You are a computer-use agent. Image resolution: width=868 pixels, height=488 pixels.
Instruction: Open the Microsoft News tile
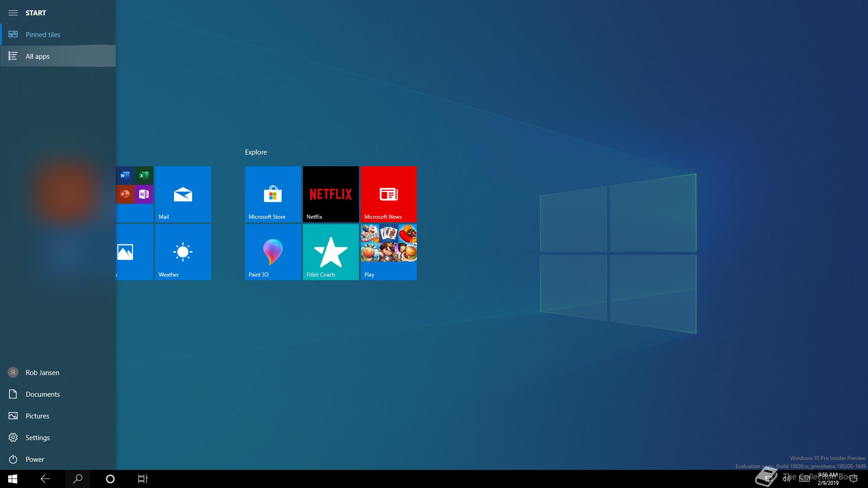click(389, 194)
